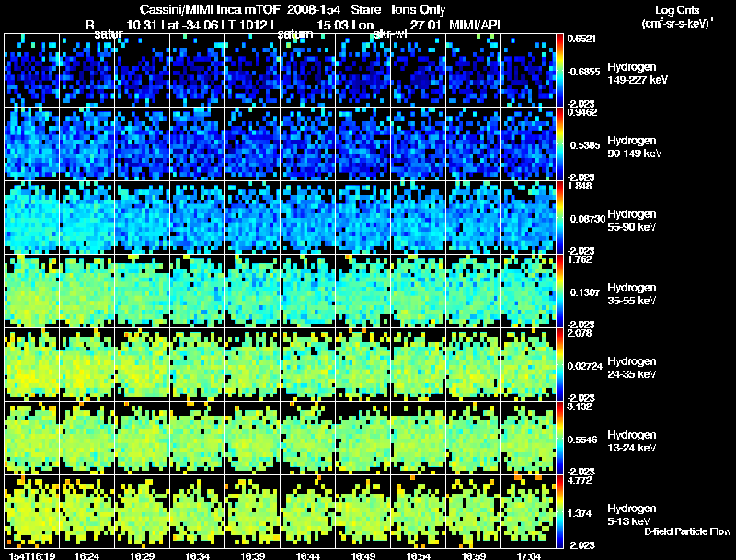Click the 16:39 time axis label

[x=252, y=555]
